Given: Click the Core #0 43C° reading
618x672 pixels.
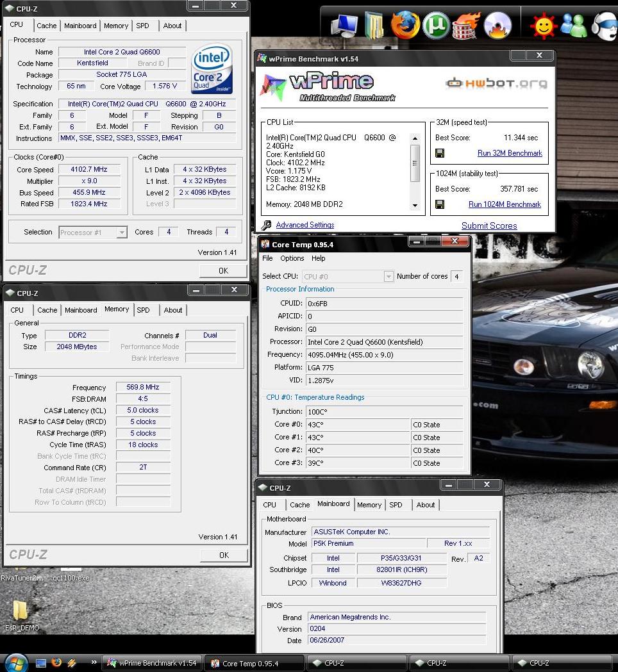Looking at the screenshot, I should [x=358, y=425].
